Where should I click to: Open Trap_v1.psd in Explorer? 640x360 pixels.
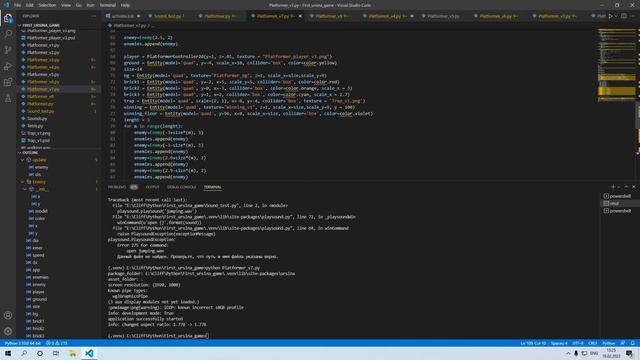(x=38, y=140)
